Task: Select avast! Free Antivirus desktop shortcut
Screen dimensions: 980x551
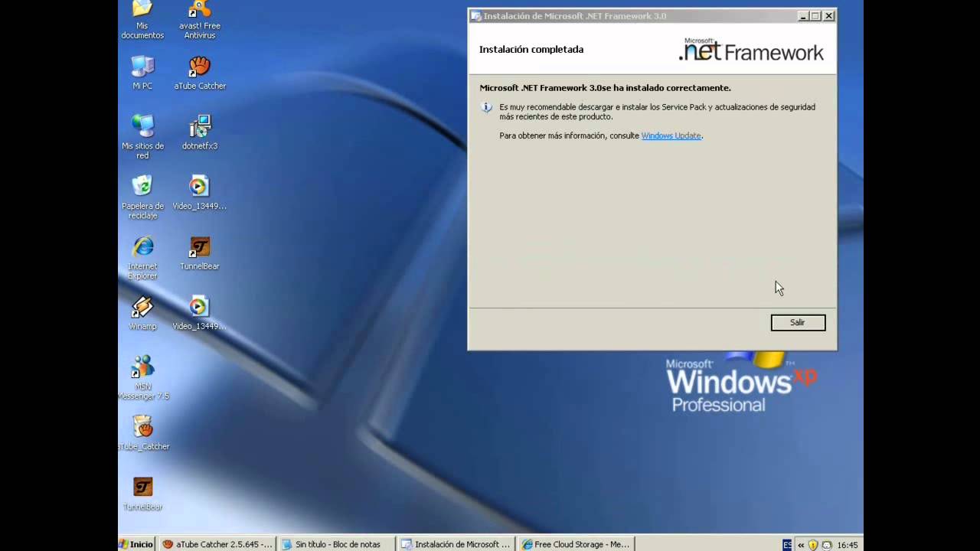Action: [200, 19]
